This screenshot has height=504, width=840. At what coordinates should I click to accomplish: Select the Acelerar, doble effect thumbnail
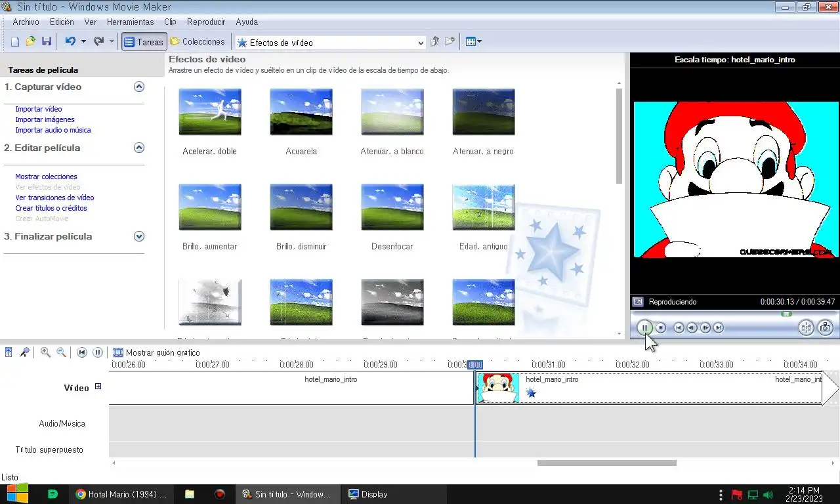pos(210,112)
